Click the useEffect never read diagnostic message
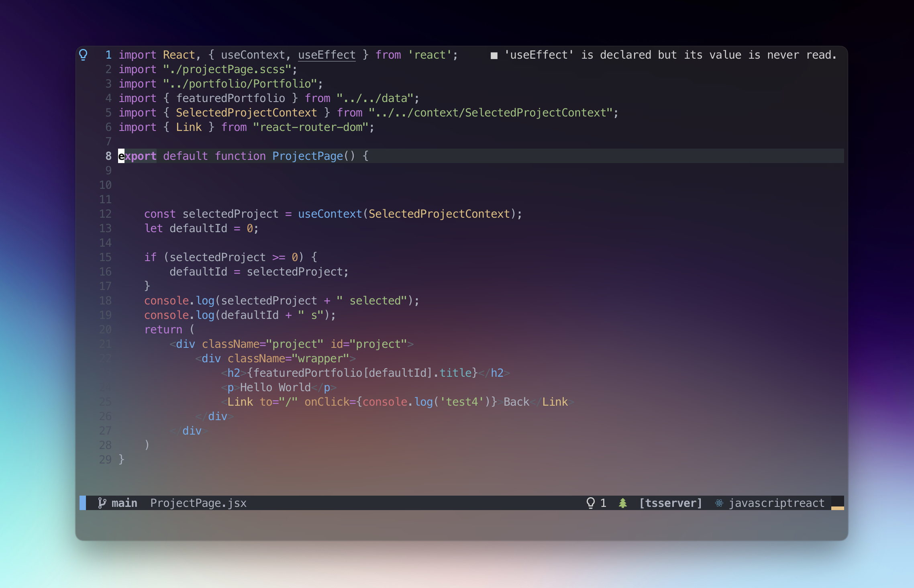Viewport: 914px width, 588px height. click(x=670, y=55)
